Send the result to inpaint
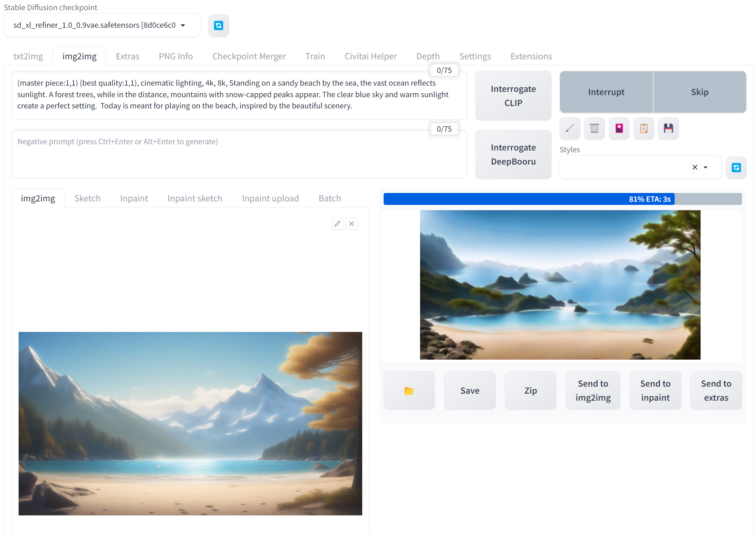This screenshot has height=534, width=756. (x=655, y=391)
